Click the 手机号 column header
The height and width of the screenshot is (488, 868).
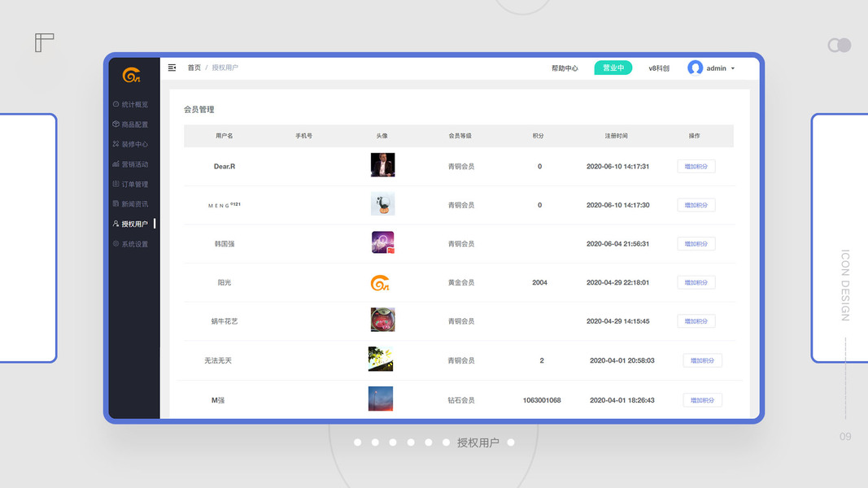coord(304,136)
